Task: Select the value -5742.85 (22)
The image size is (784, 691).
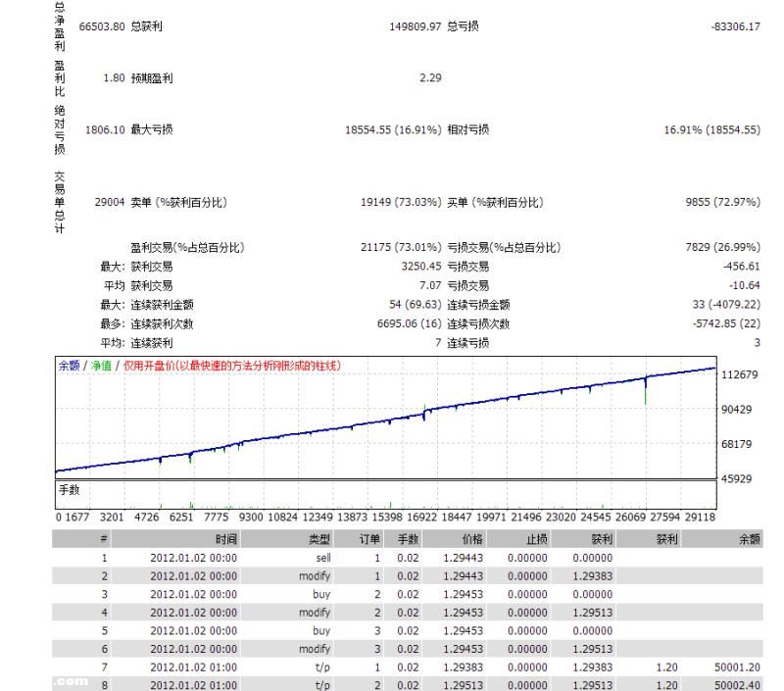Action: (x=726, y=324)
